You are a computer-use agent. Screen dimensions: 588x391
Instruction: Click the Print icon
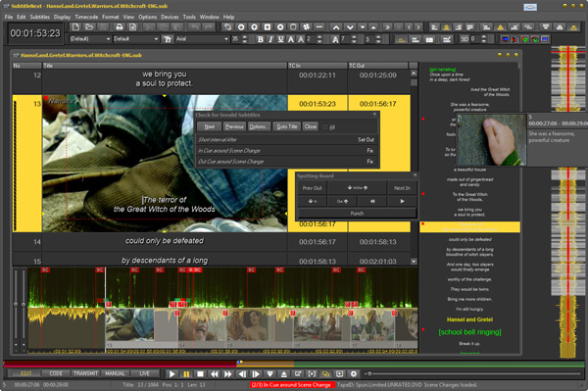[120, 27]
